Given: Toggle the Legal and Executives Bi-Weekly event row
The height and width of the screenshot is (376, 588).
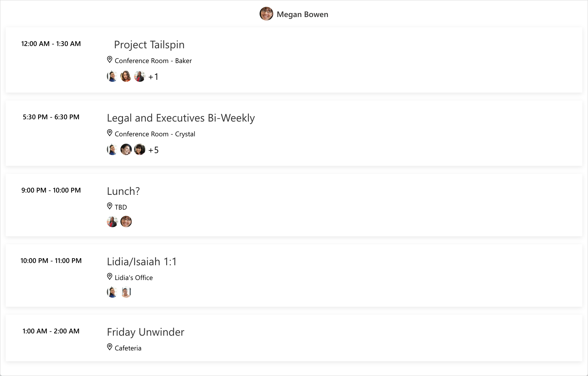Looking at the screenshot, I should tap(294, 133).
